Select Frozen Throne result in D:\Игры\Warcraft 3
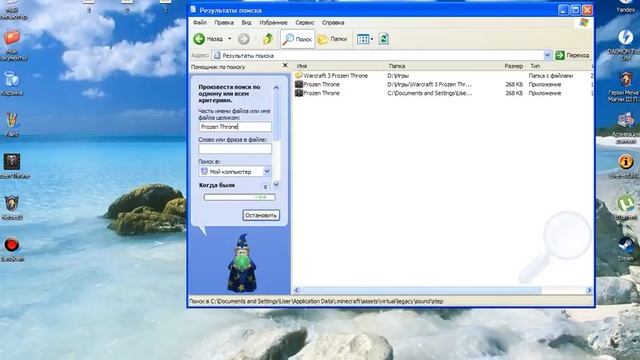Image resolution: width=640 pixels, height=360 pixels. click(x=321, y=84)
